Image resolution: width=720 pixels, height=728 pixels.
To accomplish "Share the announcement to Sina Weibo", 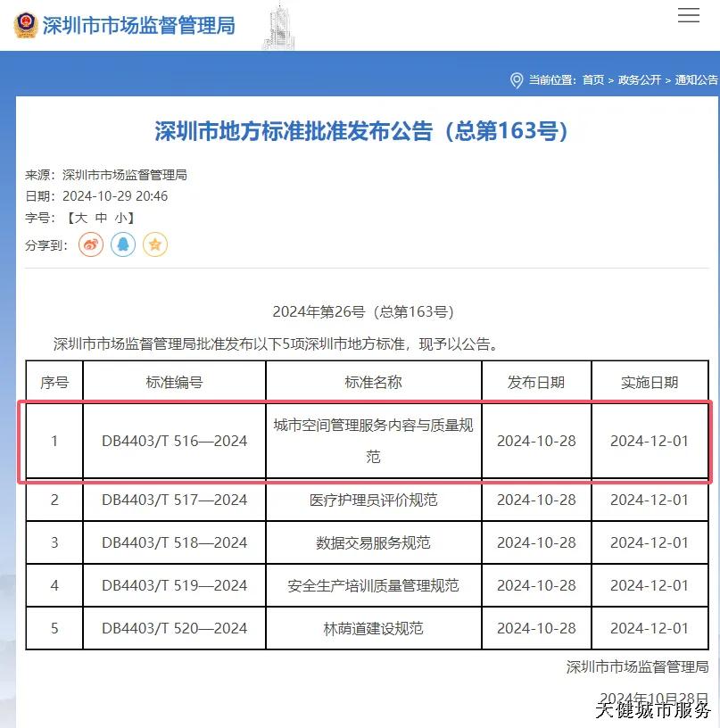I will (91, 244).
